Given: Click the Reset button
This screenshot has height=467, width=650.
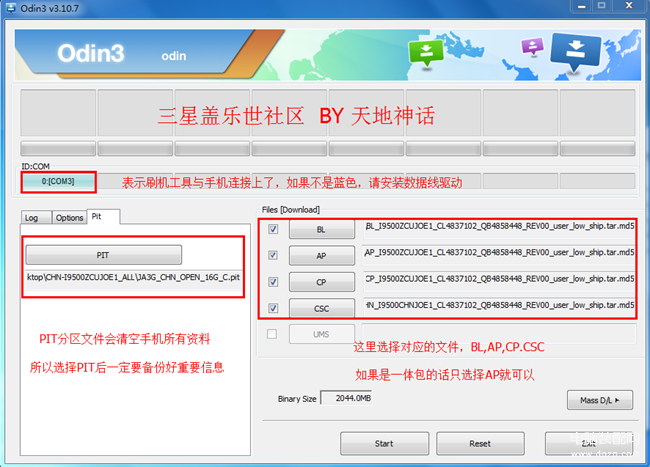Looking at the screenshot, I should pos(480,443).
